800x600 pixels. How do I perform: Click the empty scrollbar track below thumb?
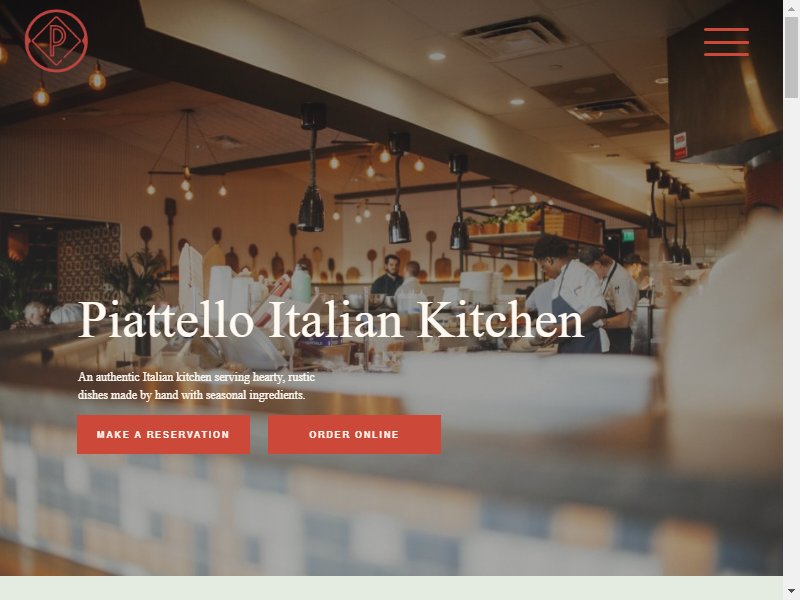click(x=791, y=341)
